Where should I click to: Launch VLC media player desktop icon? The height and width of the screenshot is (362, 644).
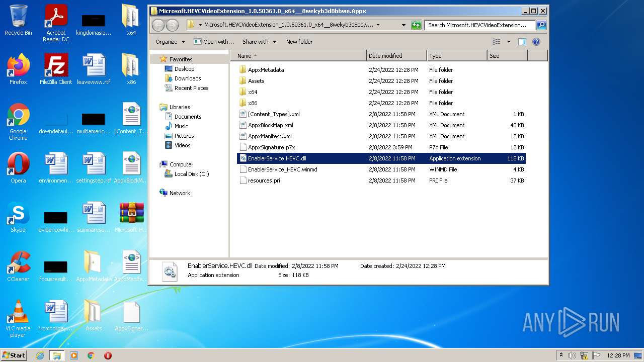click(18, 318)
